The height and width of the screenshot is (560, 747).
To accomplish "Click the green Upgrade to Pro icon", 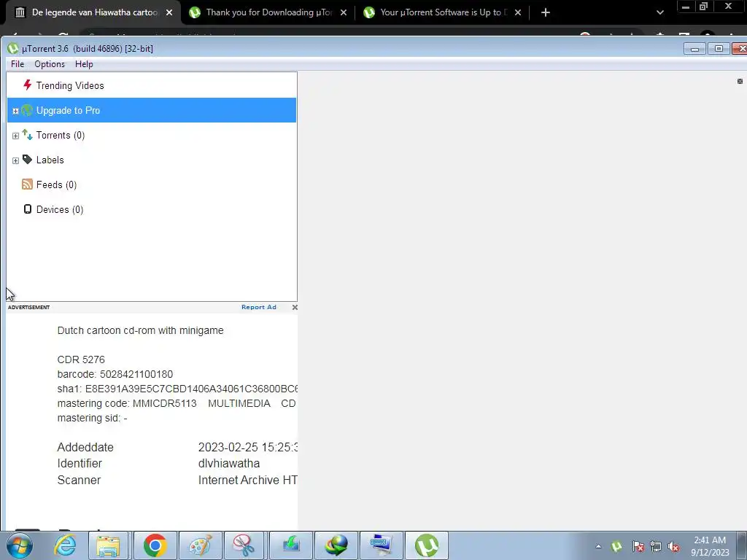I will (x=27, y=111).
